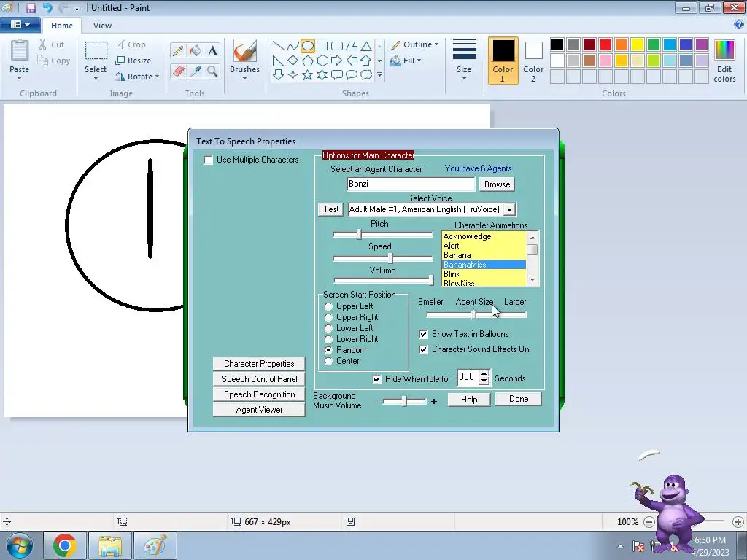Select Upper Right start position
The width and height of the screenshot is (747, 560).
(328, 317)
